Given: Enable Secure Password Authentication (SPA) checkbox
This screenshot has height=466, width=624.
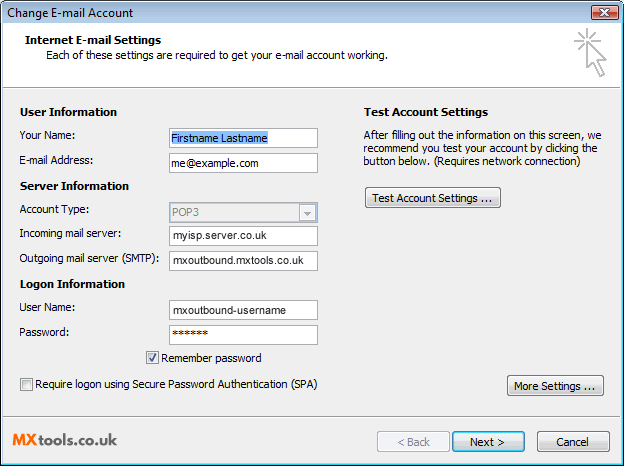Looking at the screenshot, I should (x=26, y=384).
